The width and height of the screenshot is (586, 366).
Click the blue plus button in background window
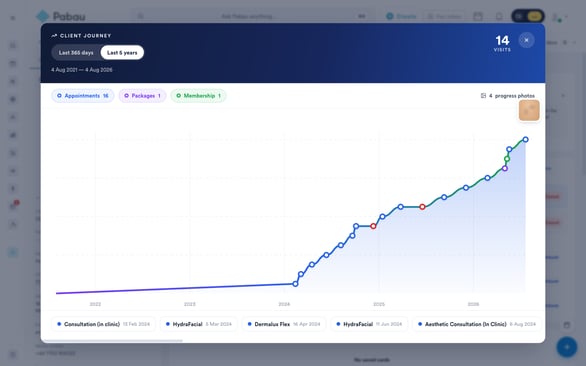point(567,347)
